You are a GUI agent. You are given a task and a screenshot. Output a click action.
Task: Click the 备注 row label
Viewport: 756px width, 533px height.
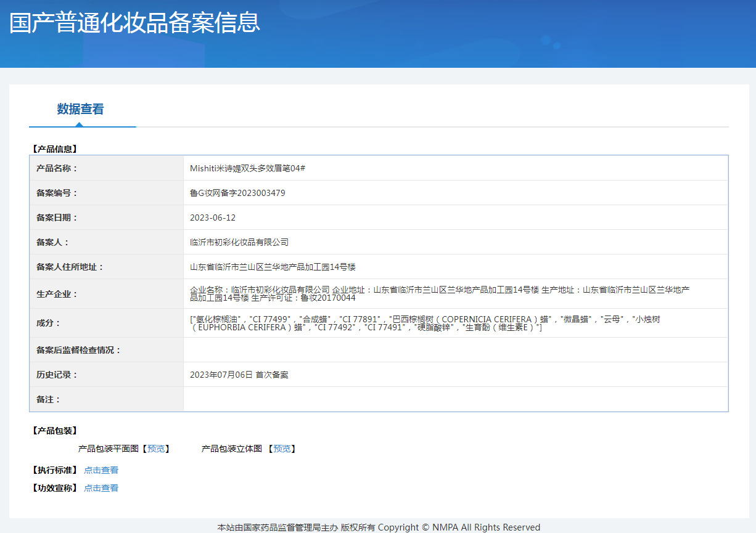point(48,399)
